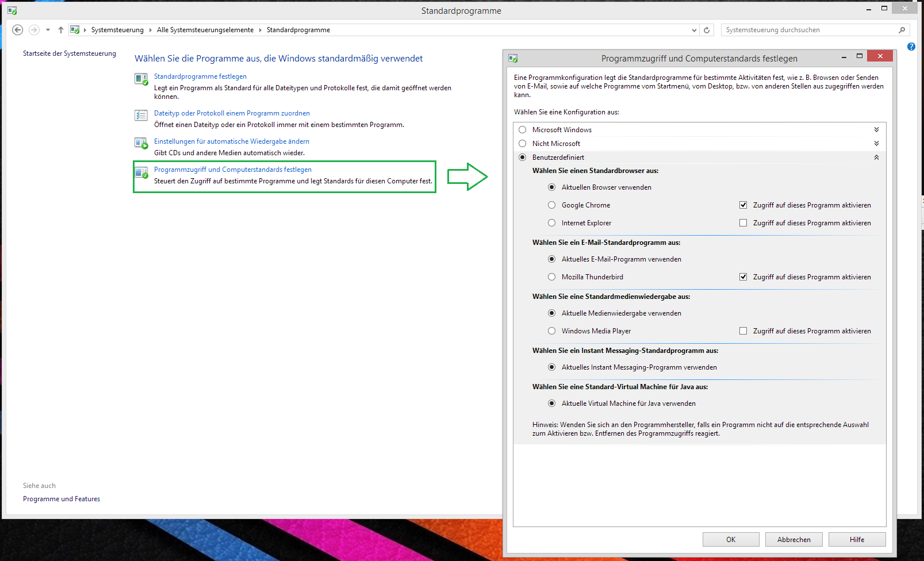Expand the Microsoft Windows configuration chevron
The height and width of the screenshot is (561, 924).
tap(876, 130)
